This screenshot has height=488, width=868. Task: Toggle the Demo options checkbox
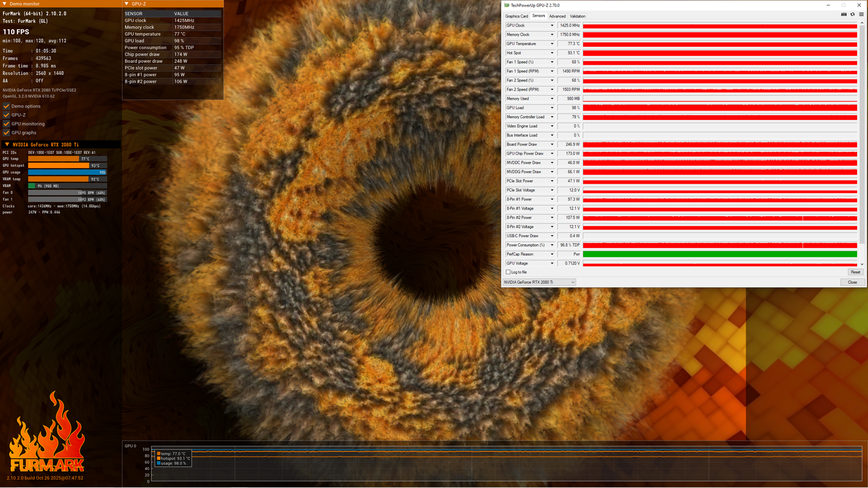tap(7, 106)
